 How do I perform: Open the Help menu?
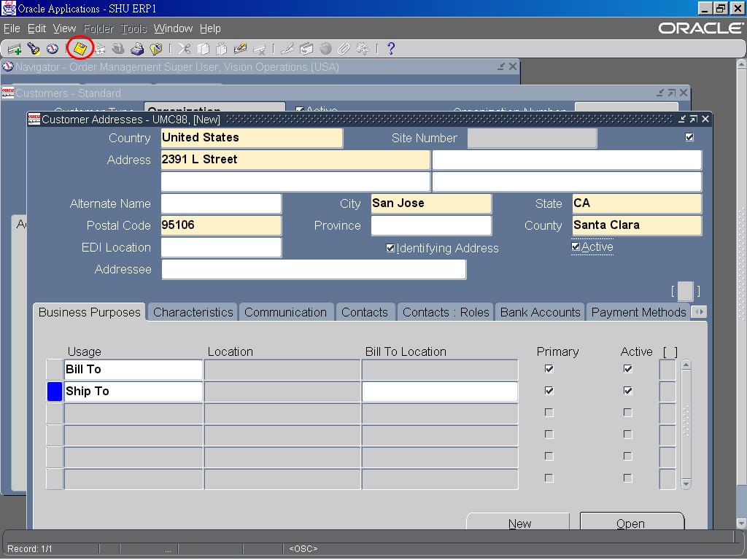[210, 28]
